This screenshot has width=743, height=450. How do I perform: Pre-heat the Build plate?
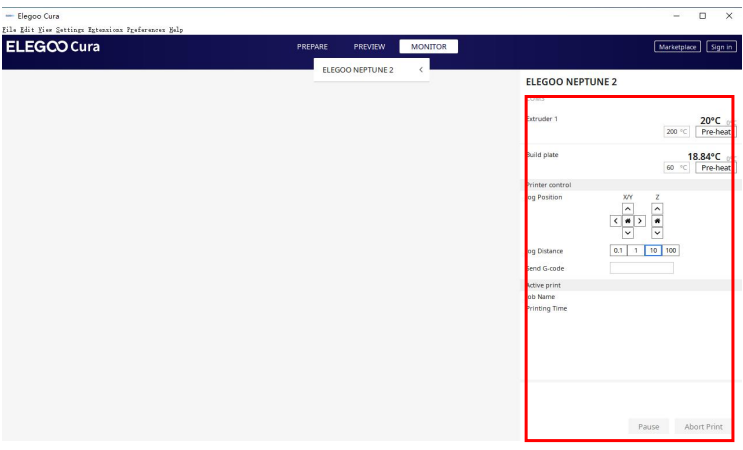pos(716,168)
